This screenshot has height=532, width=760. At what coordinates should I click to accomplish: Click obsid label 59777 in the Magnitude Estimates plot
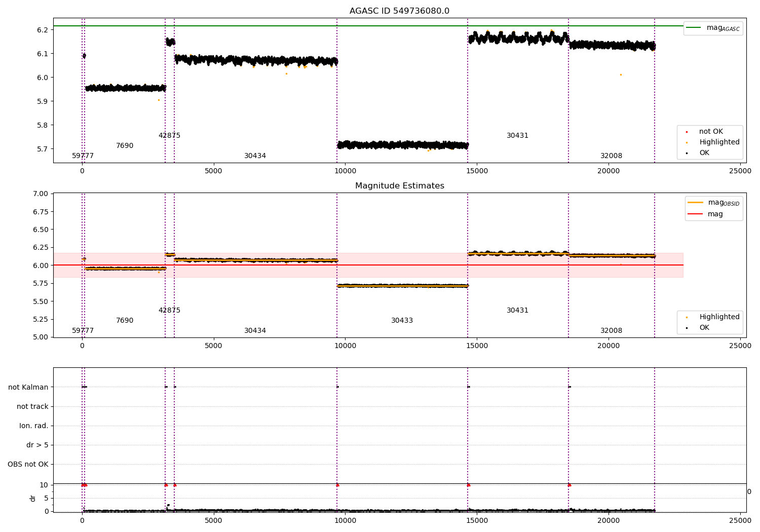[83, 331]
